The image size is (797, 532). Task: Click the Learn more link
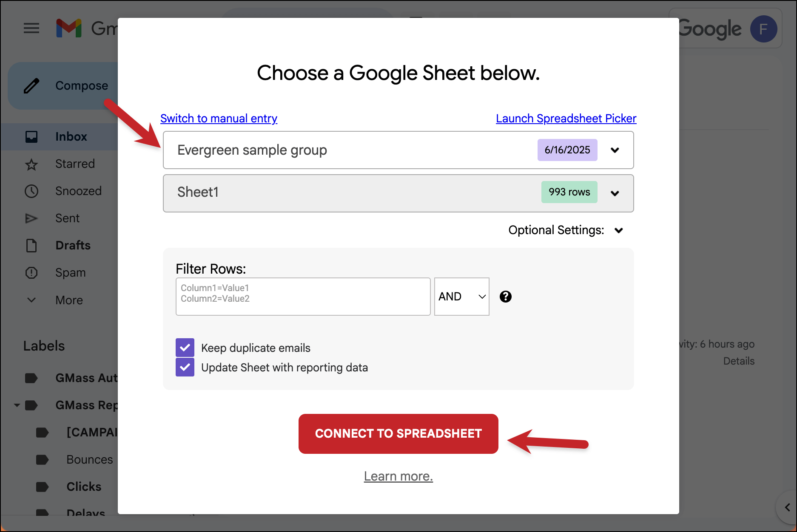click(x=398, y=476)
